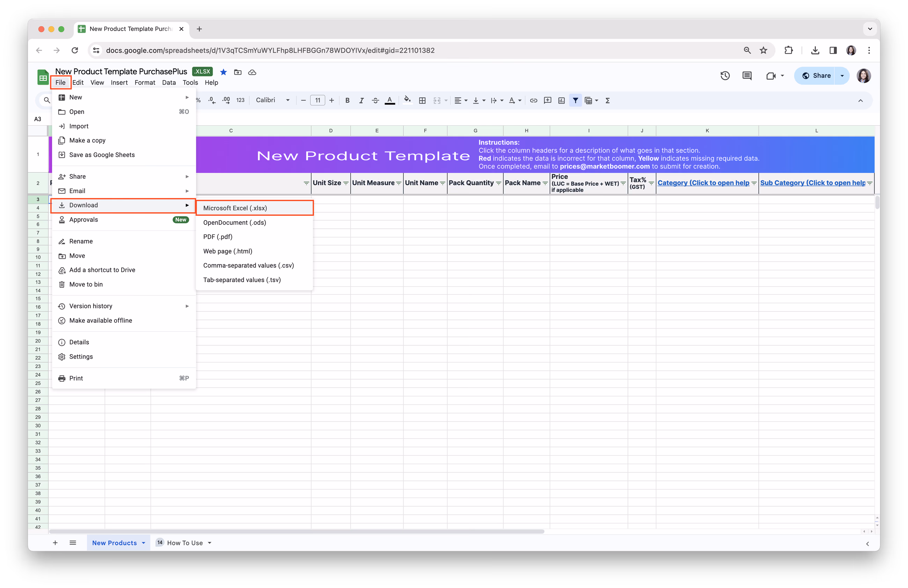This screenshot has width=908, height=588.
Task: Open the browser extensions icon
Action: pyautogui.click(x=788, y=50)
